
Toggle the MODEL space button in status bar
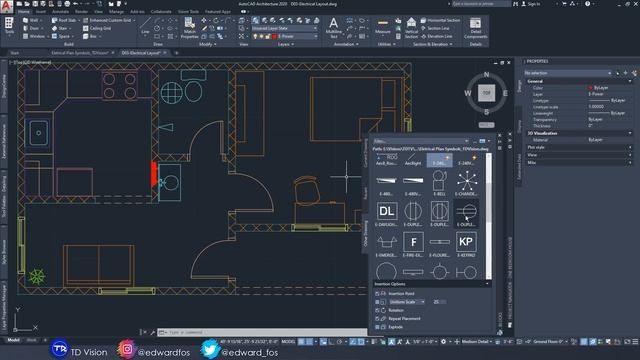point(289,342)
